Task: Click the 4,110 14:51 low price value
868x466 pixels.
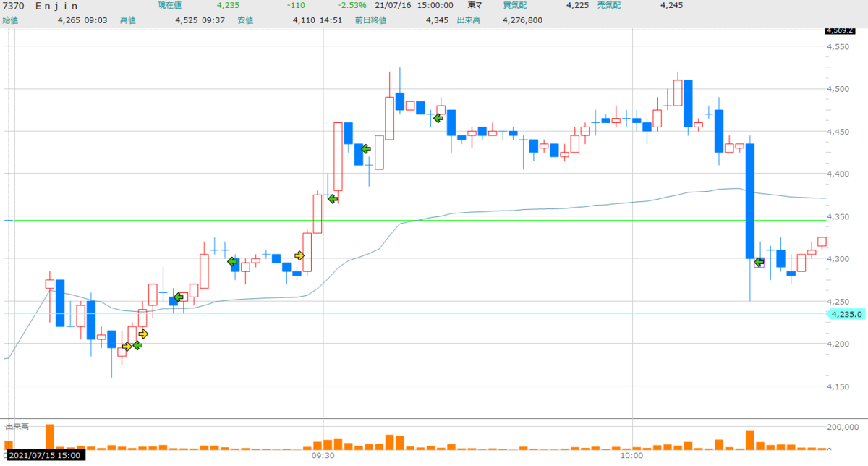Action: (318, 20)
